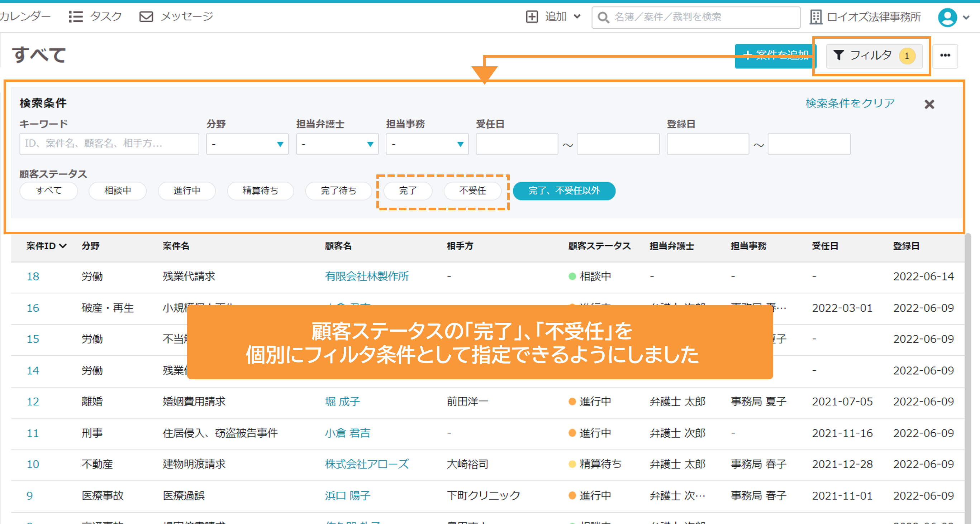The height and width of the screenshot is (524, 980).
Task: Click the 顧客ステータス column header
Action: point(600,246)
